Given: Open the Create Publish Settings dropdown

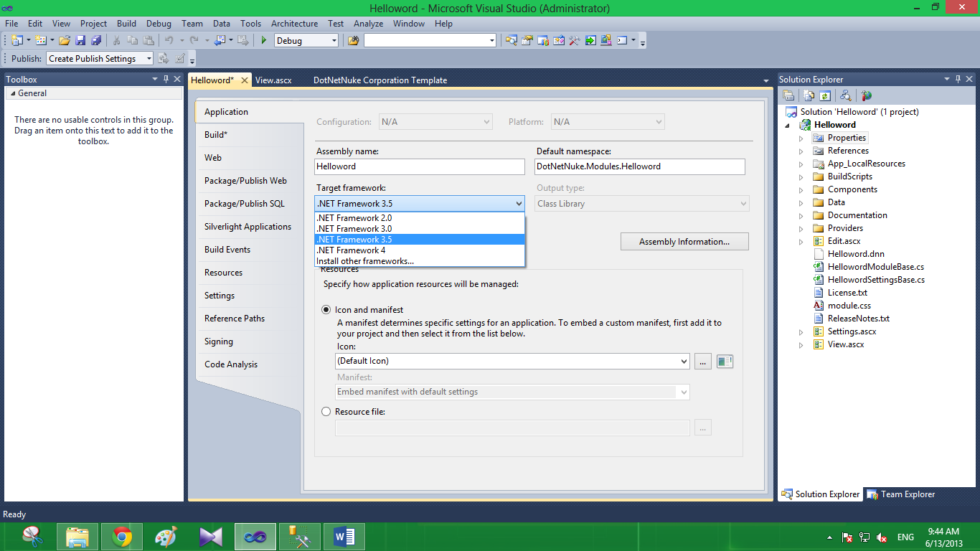Looking at the screenshot, I should point(149,59).
